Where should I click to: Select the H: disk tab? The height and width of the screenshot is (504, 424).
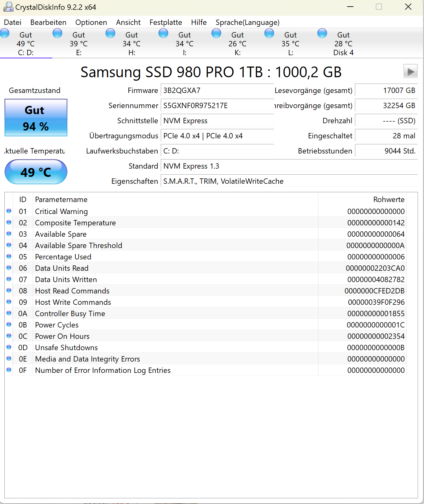click(132, 43)
